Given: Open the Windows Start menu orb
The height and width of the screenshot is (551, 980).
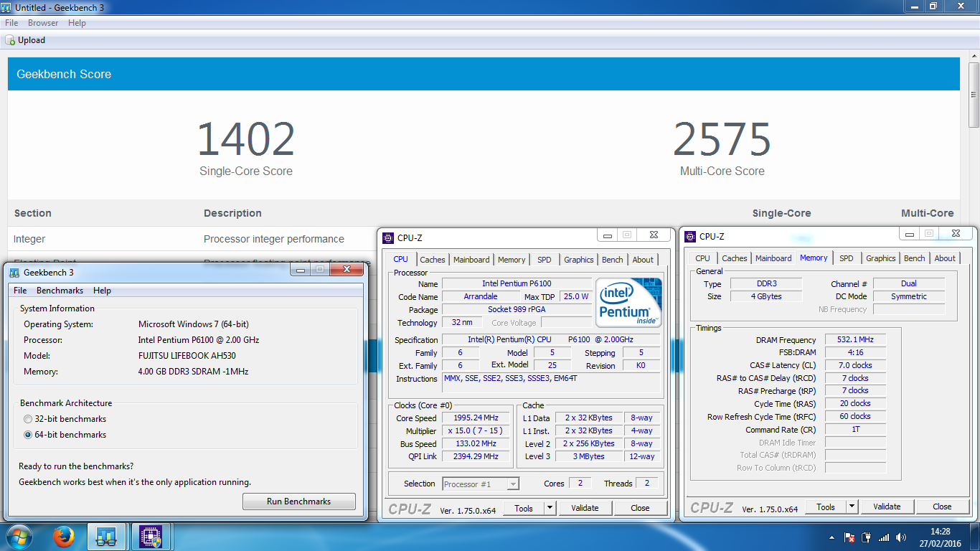Looking at the screenshot, I should (x=19, y=537).
